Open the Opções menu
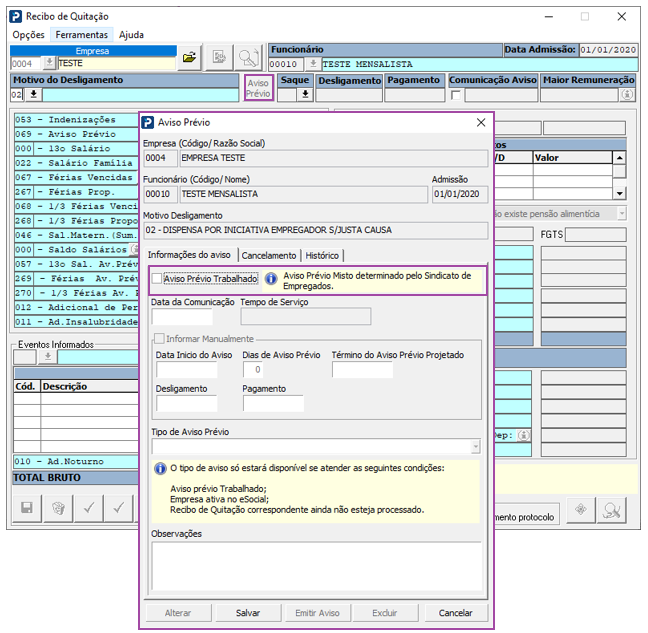The image size is (648, 633). pyautogui.click(x=29, y=35)
